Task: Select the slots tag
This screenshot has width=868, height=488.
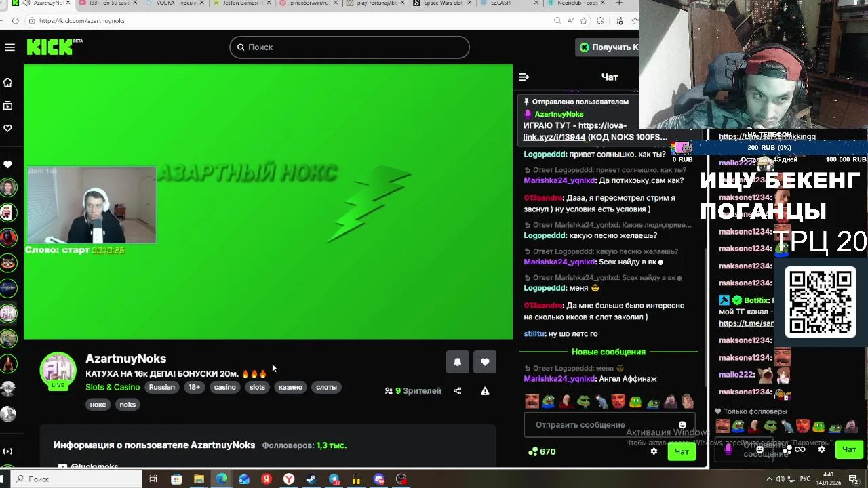Action: 257,387
